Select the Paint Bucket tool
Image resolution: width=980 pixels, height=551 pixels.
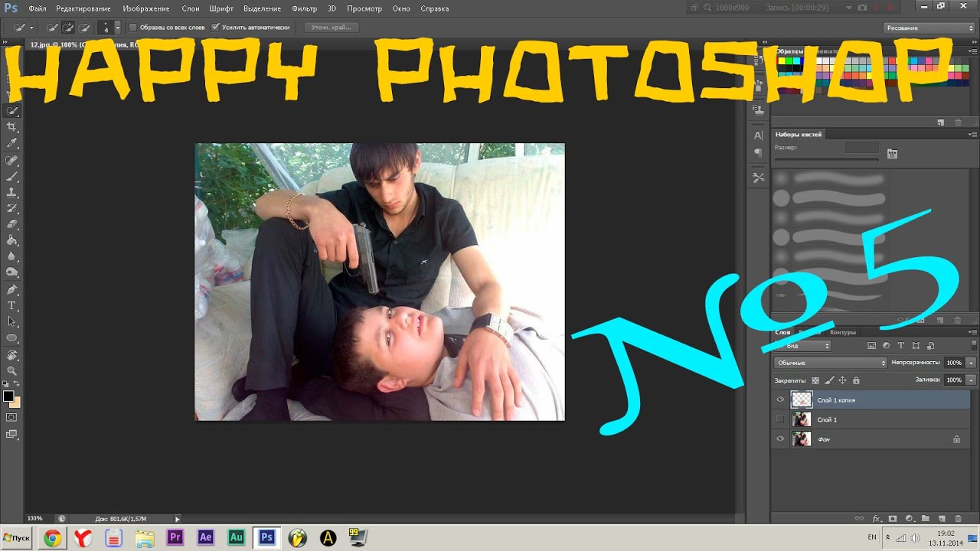coord(12,240)
